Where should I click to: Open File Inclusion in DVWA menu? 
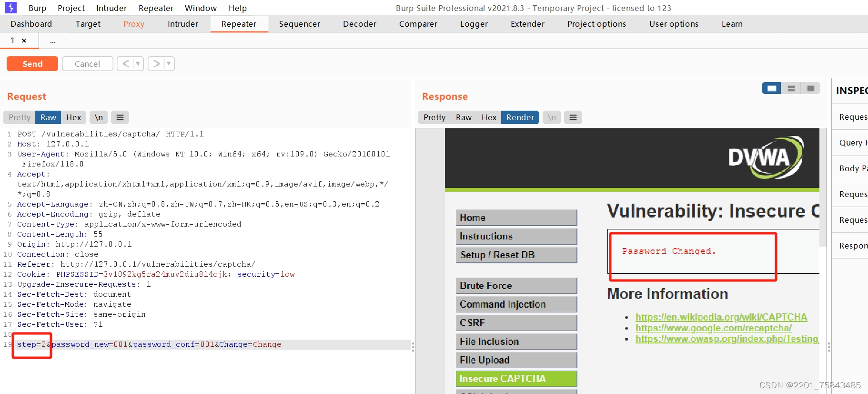coord(516,342)
